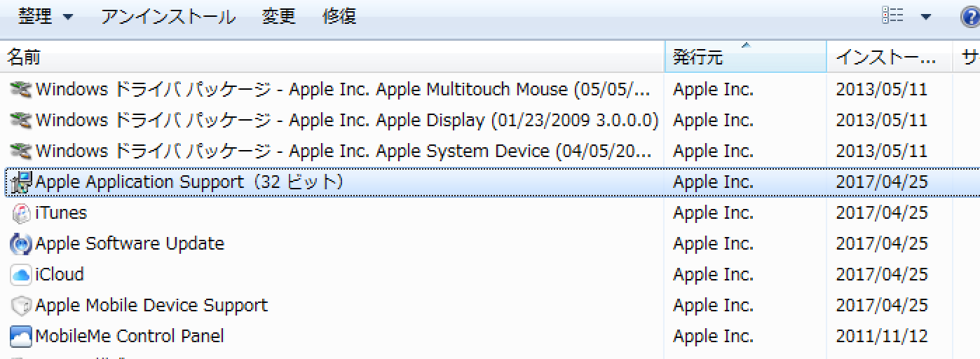
Task: Click the Apple Software Update icon
Action: coord(21,244)
